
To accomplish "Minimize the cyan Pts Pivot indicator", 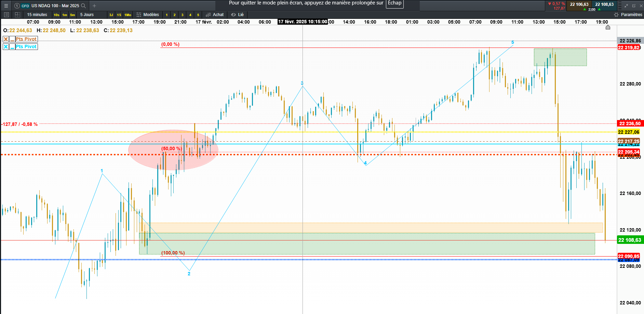I will (x=12, y=47).
